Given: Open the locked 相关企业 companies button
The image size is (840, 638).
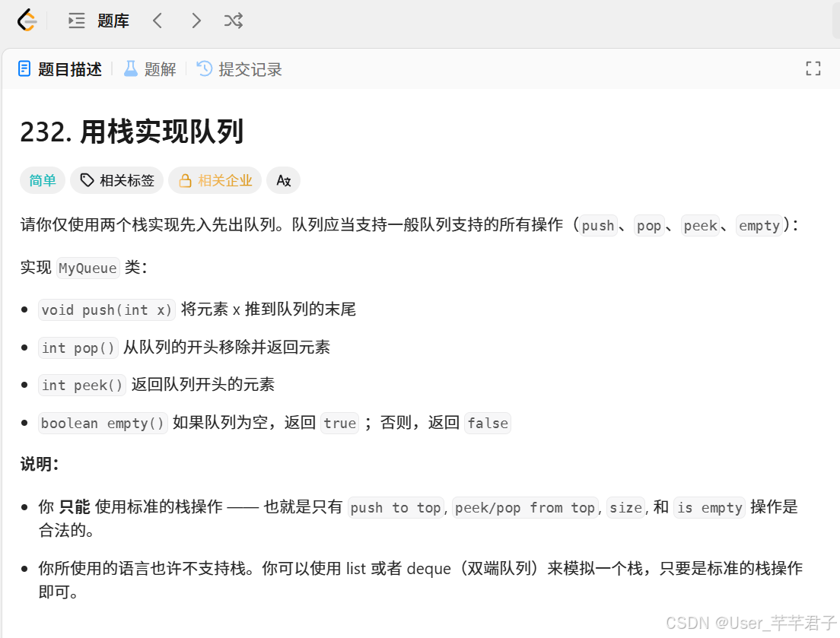Looking at the screenshot, I should pyautogui.click(x=215, y=180).
